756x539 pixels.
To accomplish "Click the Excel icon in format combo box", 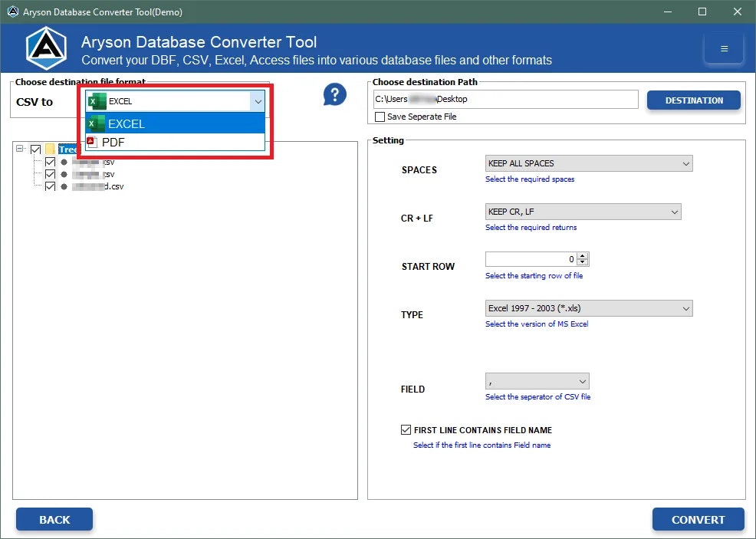I will (x=97, y=101).
